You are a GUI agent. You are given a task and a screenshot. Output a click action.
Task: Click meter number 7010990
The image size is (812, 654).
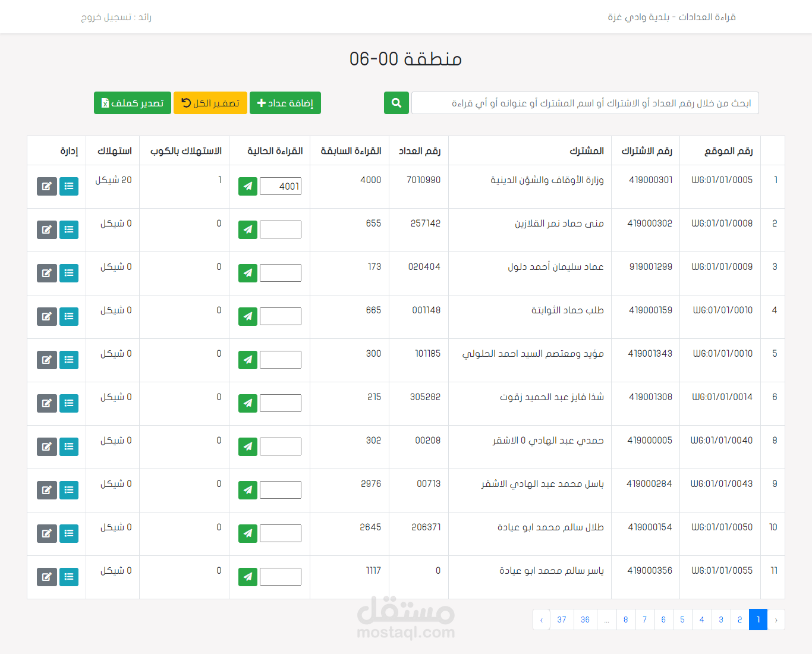click(x=424, y=180)
